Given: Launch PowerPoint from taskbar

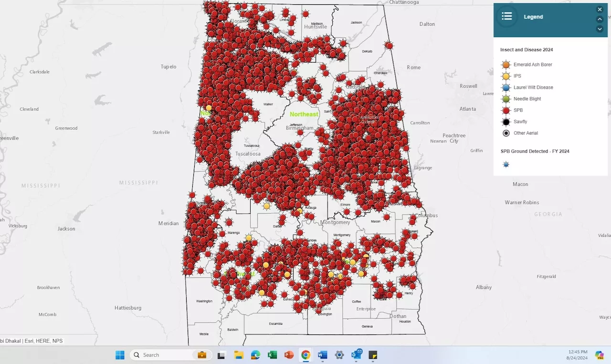Looking at the screenshot, I should (289, 355).
